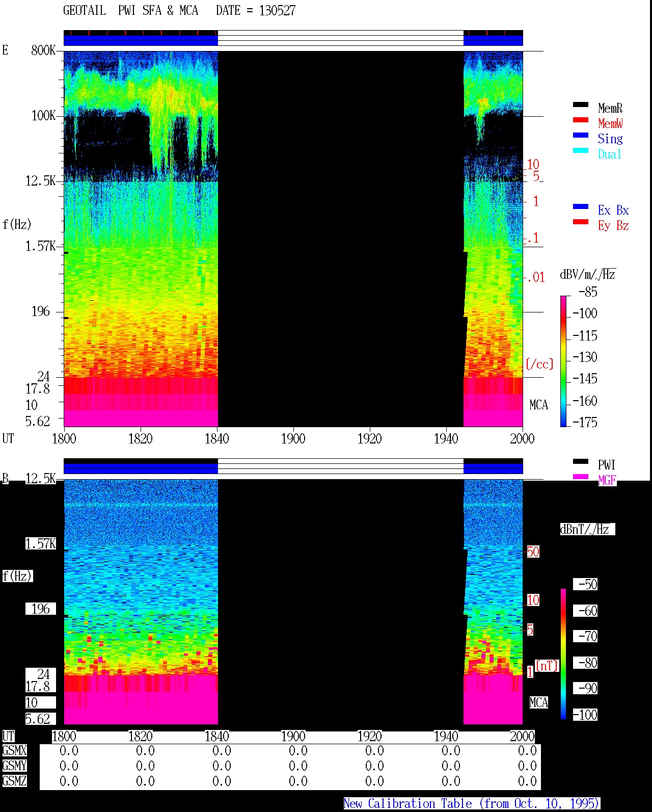Click the blue status bar above E spectrogram

point(141,40)
